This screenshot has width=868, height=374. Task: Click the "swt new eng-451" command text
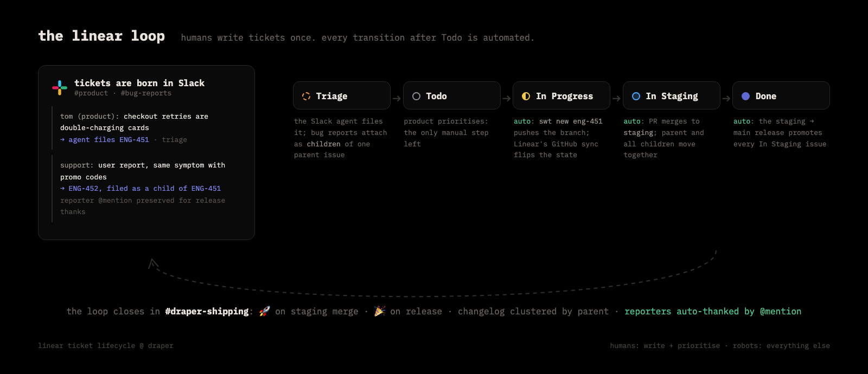click(571, 121)
